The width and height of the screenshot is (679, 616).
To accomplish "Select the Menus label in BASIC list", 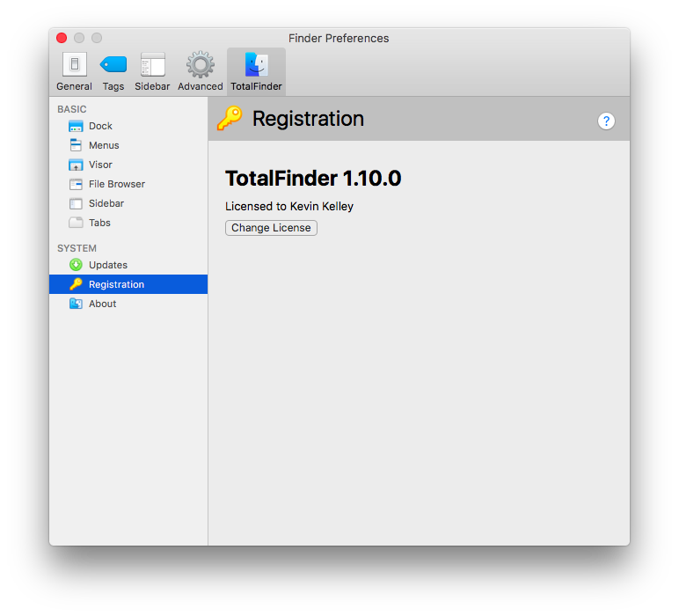I will coord(104,145).
